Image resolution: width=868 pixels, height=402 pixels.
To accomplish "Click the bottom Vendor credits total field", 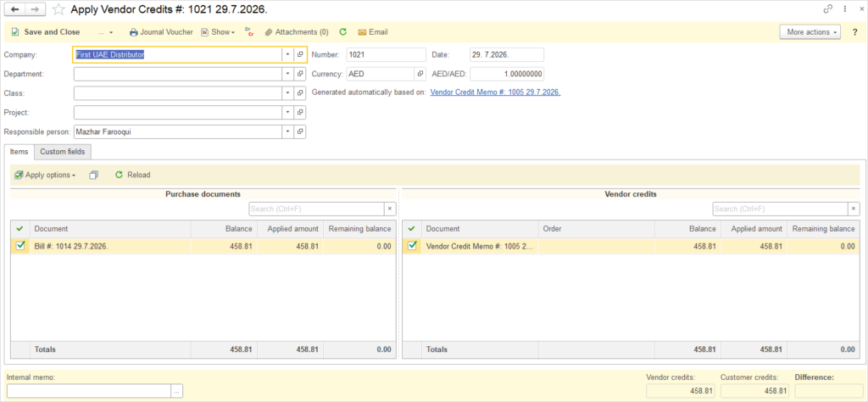I will (681, 391).
